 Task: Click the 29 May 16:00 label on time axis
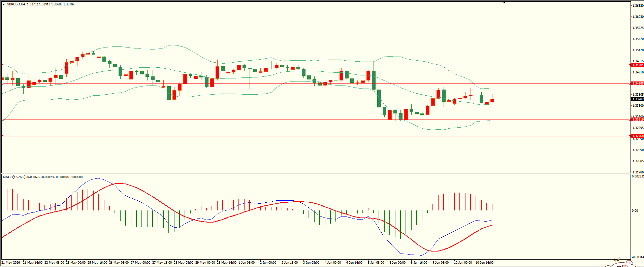[227, 263]
